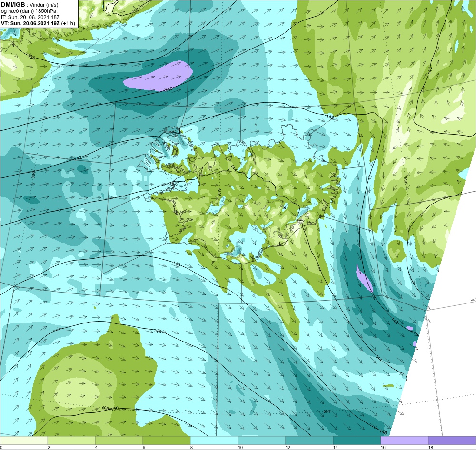Click the legend tick label '10'
476x450 pixels.
[x=240, y=447]
